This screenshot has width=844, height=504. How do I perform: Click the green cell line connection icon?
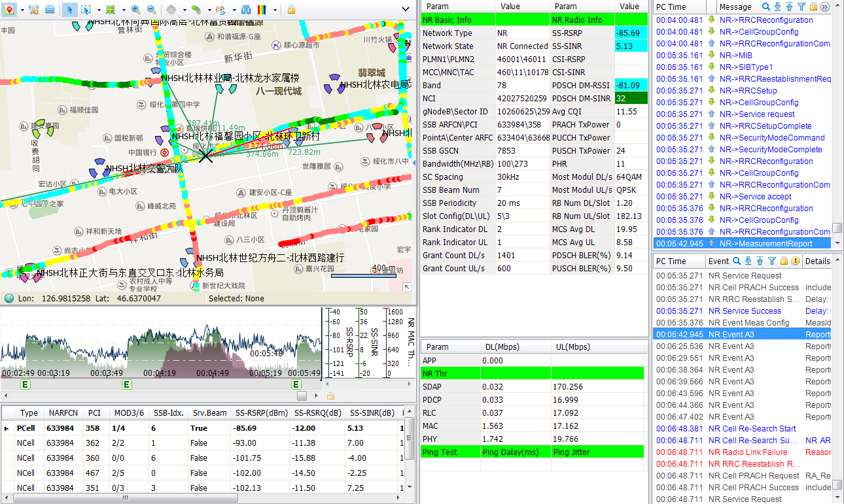pos(196,10)
